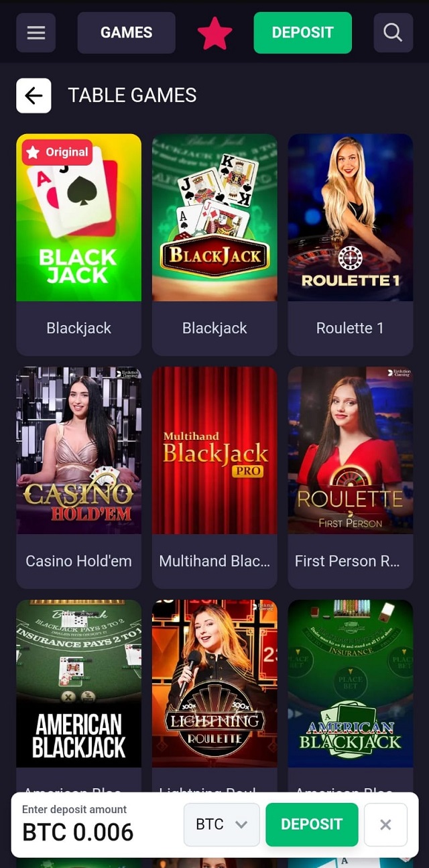The image size is (429, 868).
Task: Open the GAMES menu in header
Action: click(126, 33)
